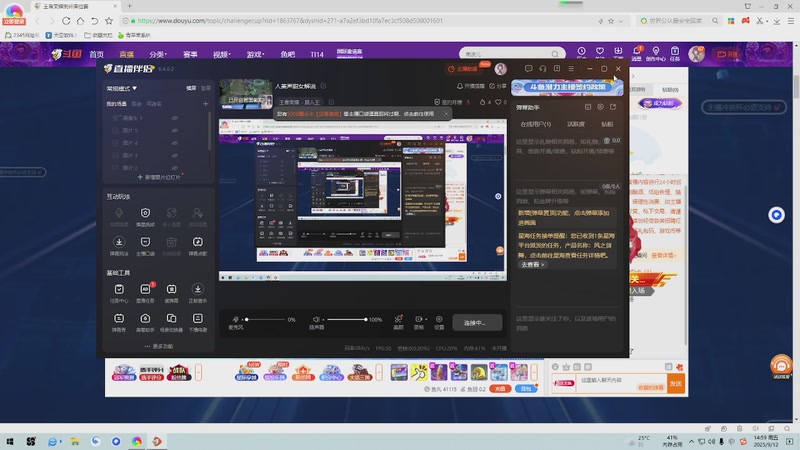
Task: Adjust the speaker volume slider at 100%
Action: (345, 319)
